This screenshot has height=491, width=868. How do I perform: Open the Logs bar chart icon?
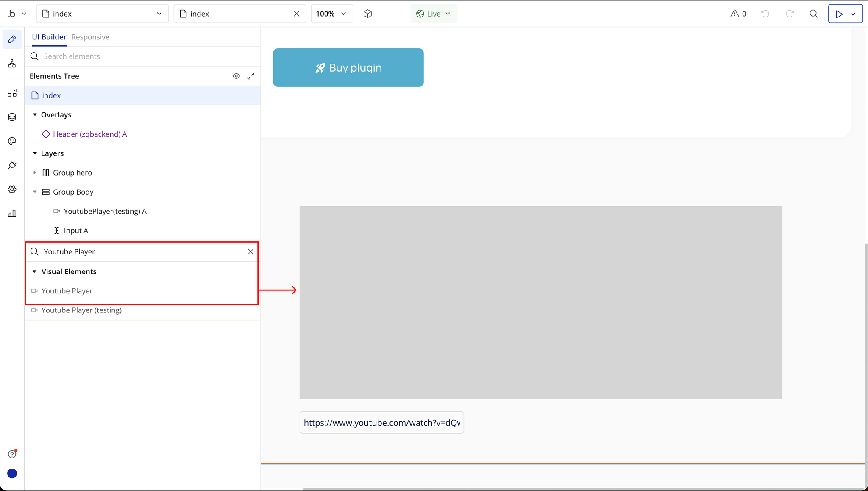12,214
